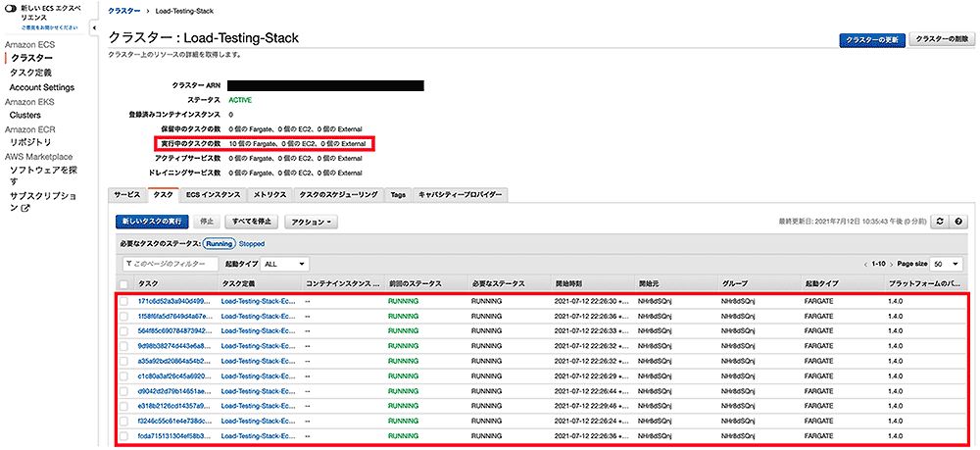Sort by the 前回のステータス column header
980x450 pixels.
coord(415,283)
